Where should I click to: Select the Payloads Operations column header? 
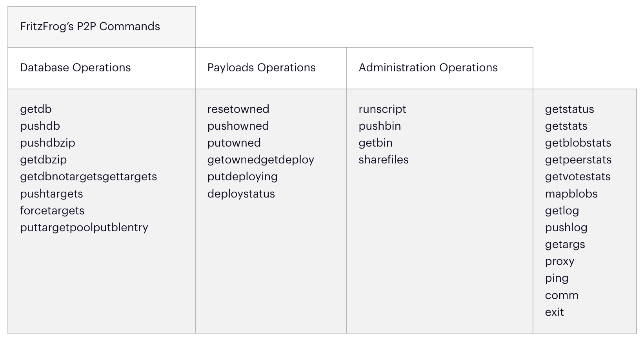click(x=261, y=68)
